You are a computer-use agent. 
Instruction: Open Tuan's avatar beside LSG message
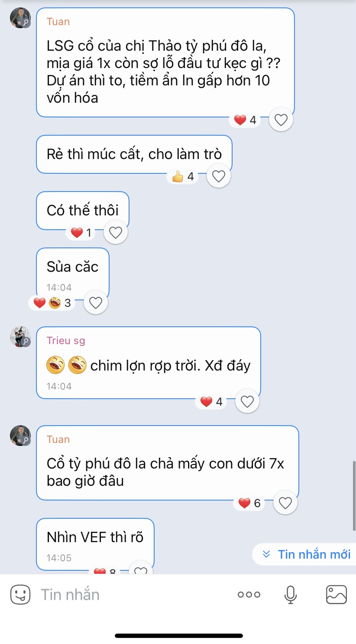(20, 18)
